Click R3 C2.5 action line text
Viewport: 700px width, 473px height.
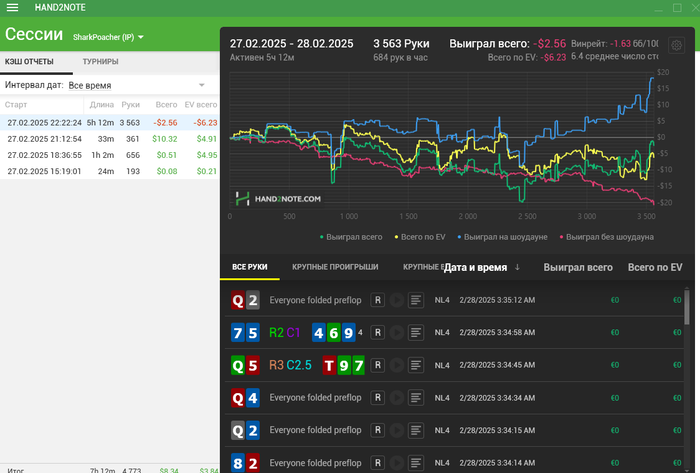[x=290, y=365]
